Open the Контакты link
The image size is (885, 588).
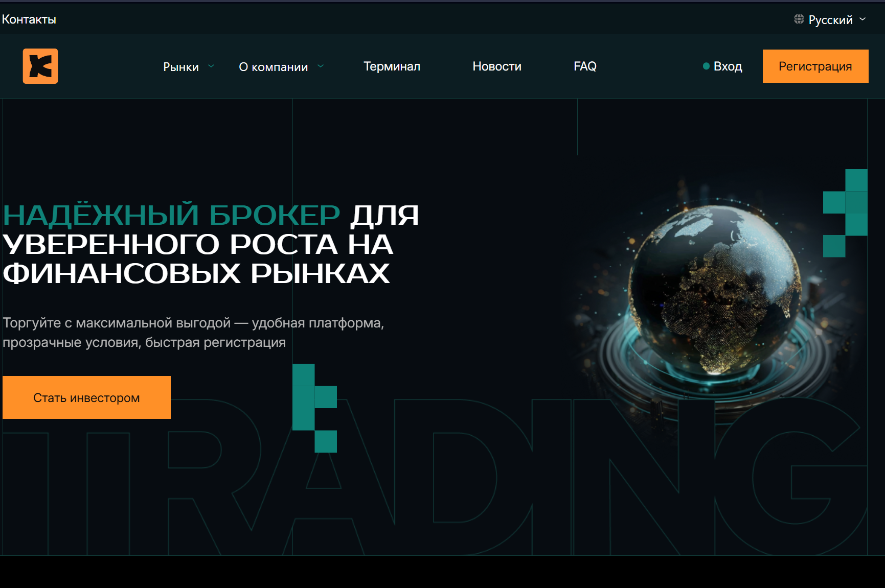29,19
